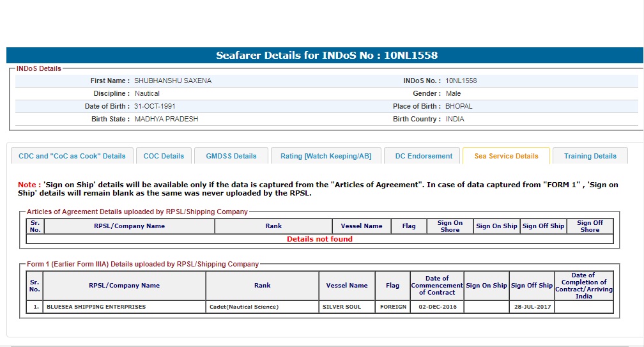Screen dimensions: 644x347
Task: Open the CDC and "CoC as Cook" Details tab
Action: [x=72, y=156]
